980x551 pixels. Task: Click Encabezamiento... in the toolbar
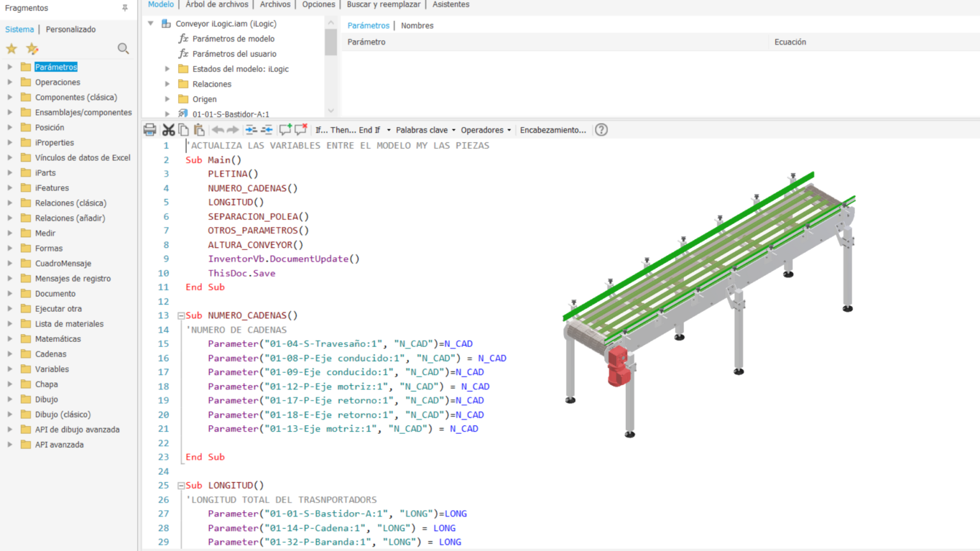[x=553, y=129]
